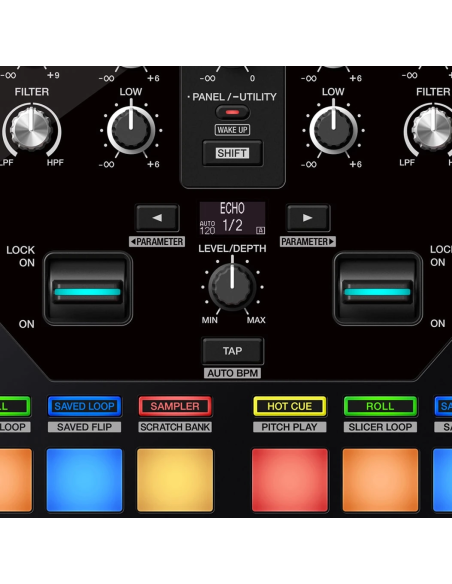The image size is (452, 584).
Task: Click the SAVED FLIP label
Action: click(x=85, y=427)
